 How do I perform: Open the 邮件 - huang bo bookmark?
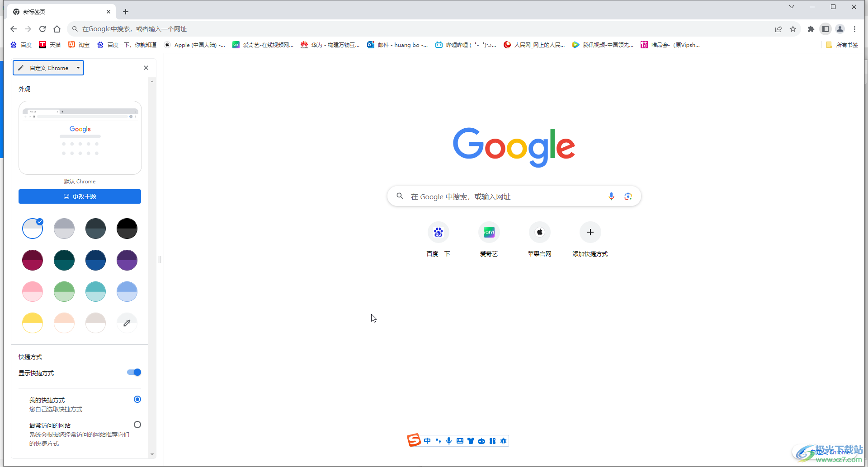[x=397, y=45]
